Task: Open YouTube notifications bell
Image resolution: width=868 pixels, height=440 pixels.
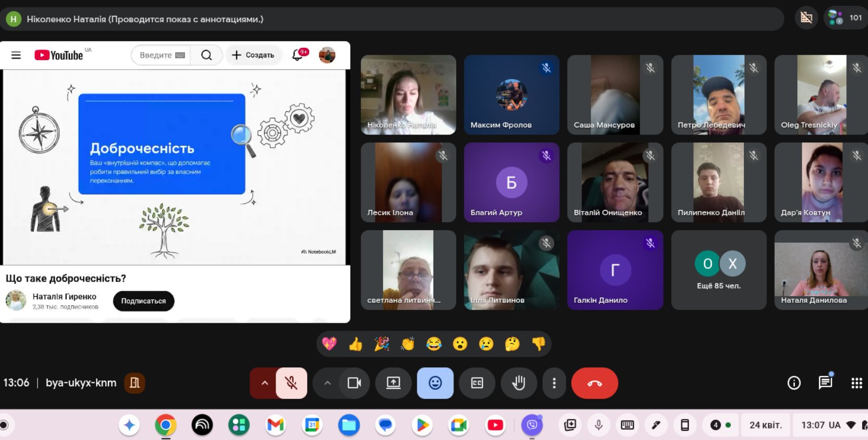Action: pos(297,55)
